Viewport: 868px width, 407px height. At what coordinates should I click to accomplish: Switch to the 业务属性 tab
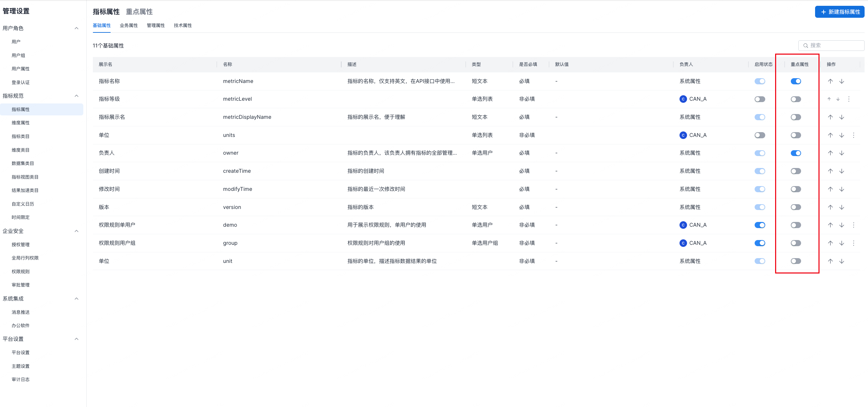tap(129, 25)
